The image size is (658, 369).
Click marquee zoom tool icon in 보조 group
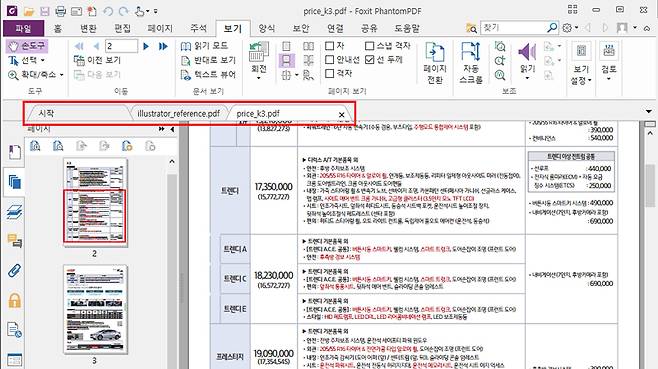click(x=500, y=46)
